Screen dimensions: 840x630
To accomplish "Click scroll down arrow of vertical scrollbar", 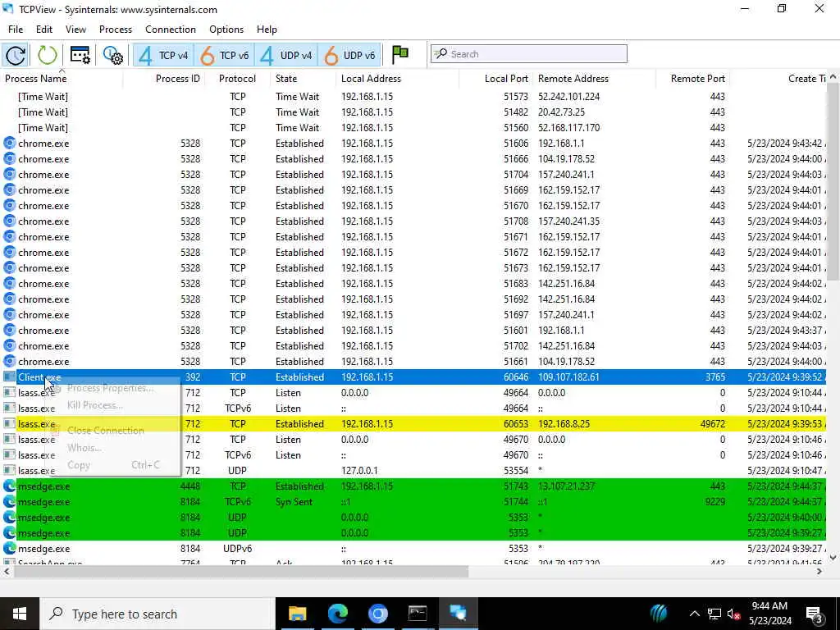I will tap(833, 558).
